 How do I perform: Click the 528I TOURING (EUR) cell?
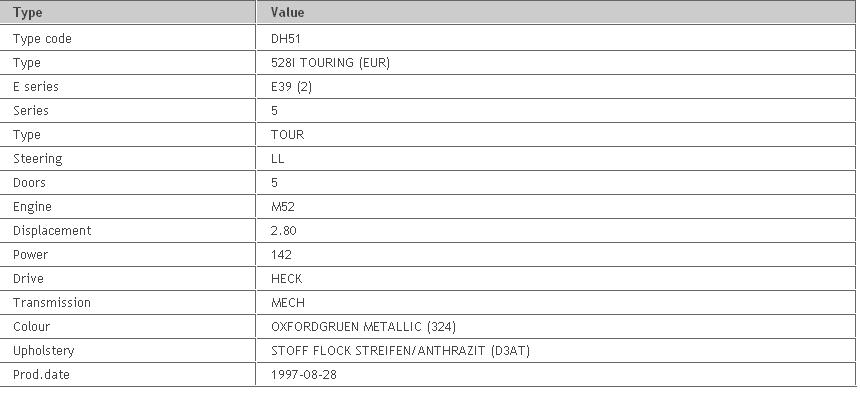click(330, 63)
